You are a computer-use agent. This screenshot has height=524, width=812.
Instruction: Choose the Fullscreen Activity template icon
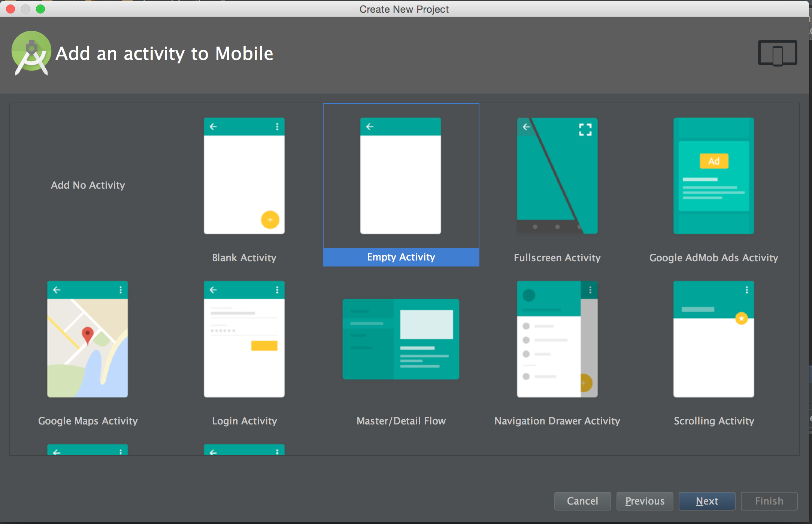[x=557, y=176]
